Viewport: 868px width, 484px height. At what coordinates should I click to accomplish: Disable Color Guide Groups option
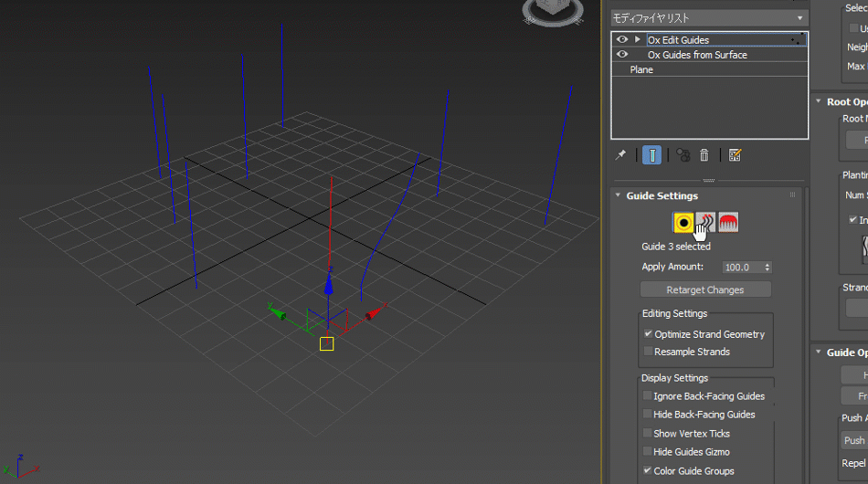(x=648, y=471)
